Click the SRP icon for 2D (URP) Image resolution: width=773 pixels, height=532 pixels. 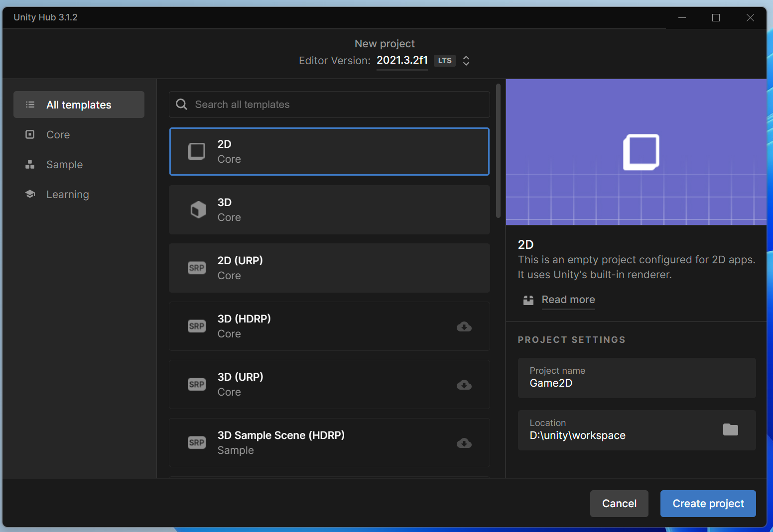pos(197,268)
